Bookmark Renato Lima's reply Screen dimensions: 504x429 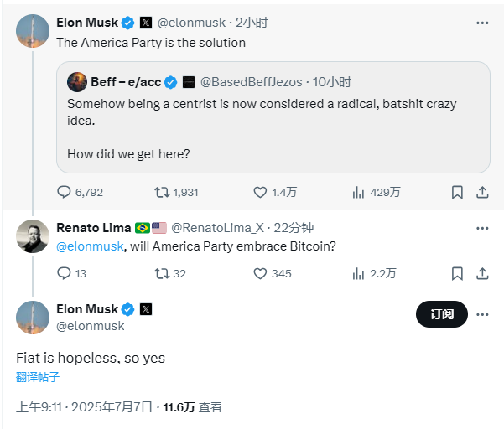(x=457, y=273)
